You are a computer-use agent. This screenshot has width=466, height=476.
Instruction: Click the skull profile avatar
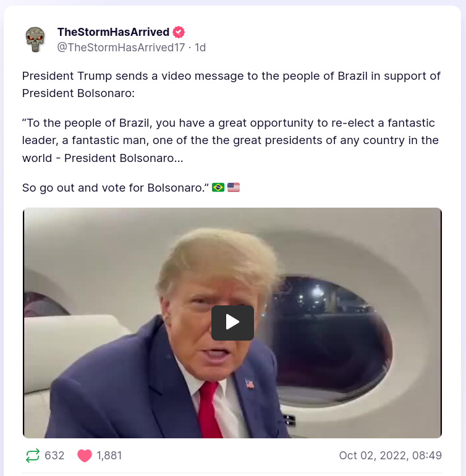tap(35, 40)
